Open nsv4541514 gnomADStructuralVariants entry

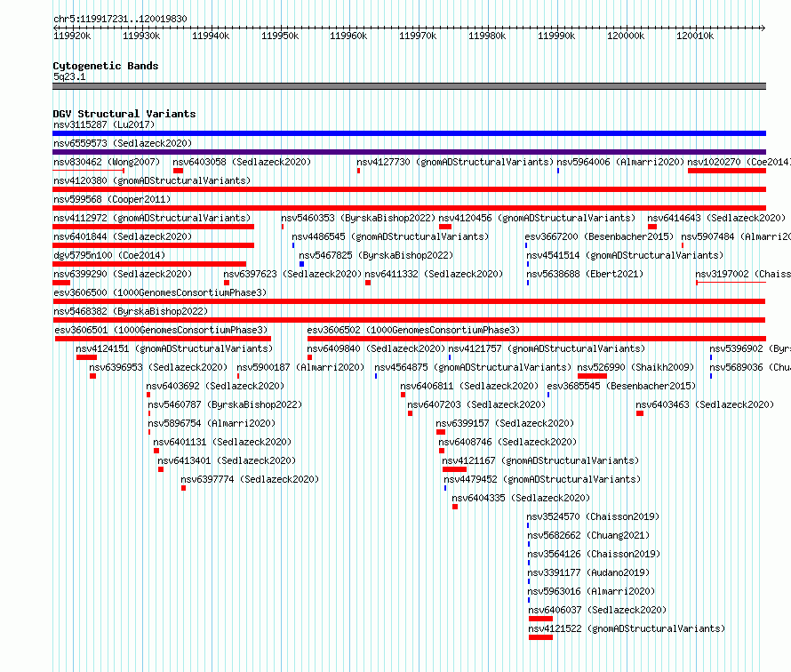tap(625, 255)
